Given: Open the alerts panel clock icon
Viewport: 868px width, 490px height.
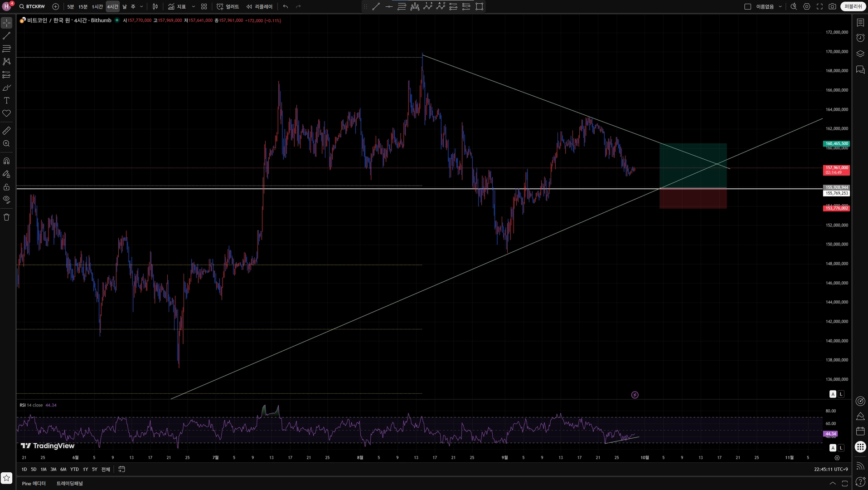Looking at the screenshot, I should pos(860,38).
